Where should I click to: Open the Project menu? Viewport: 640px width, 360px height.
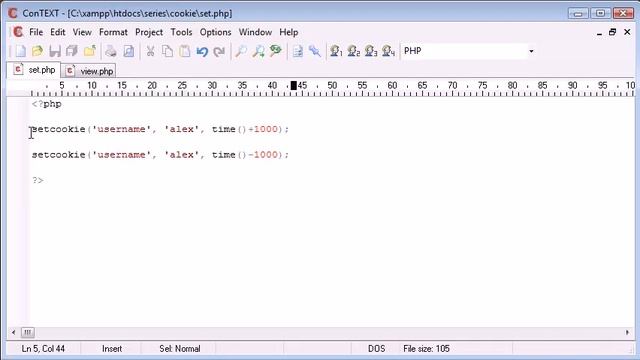click(x=149, y=32)
